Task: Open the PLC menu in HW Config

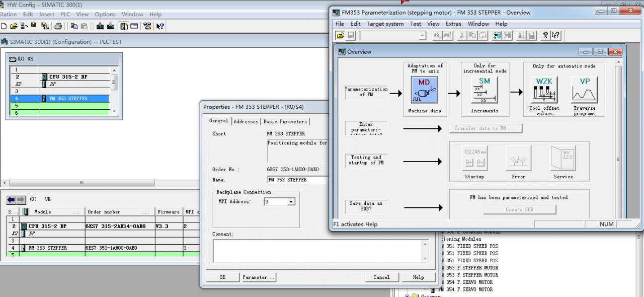Action: click(65, 15)
